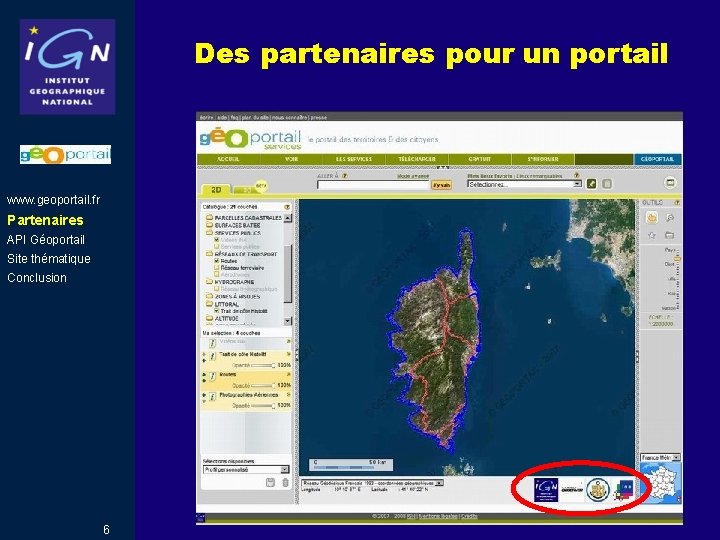Open info icon for Photographies Aériennes layer
The width and height of the screenshot is (720, 540).
tap(213, 396)
